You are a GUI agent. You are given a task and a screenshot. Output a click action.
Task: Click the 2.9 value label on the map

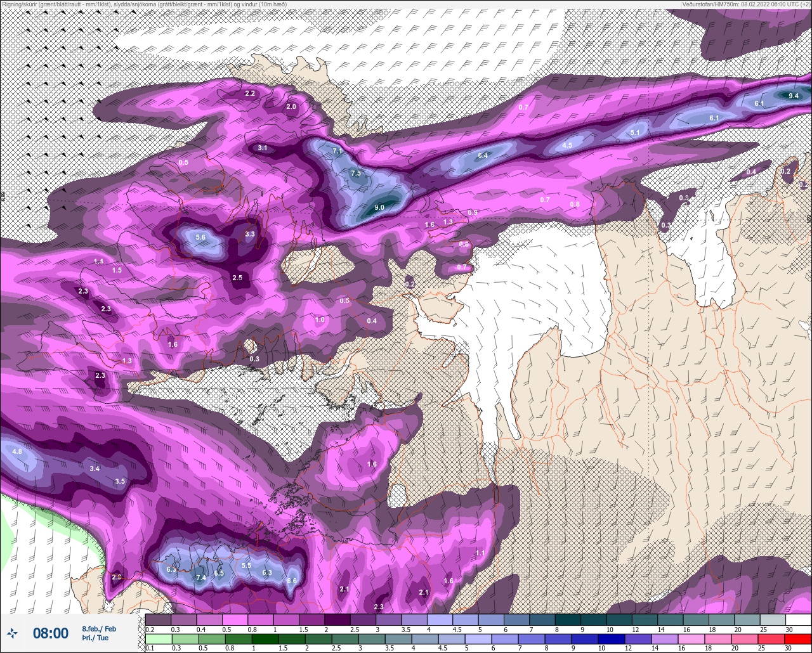[117, 577]
